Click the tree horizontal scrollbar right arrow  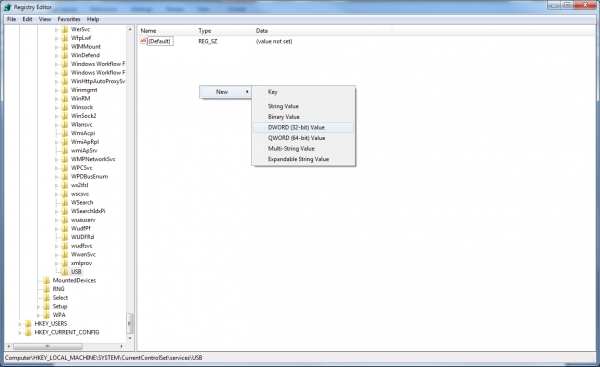tap(122, 346)
